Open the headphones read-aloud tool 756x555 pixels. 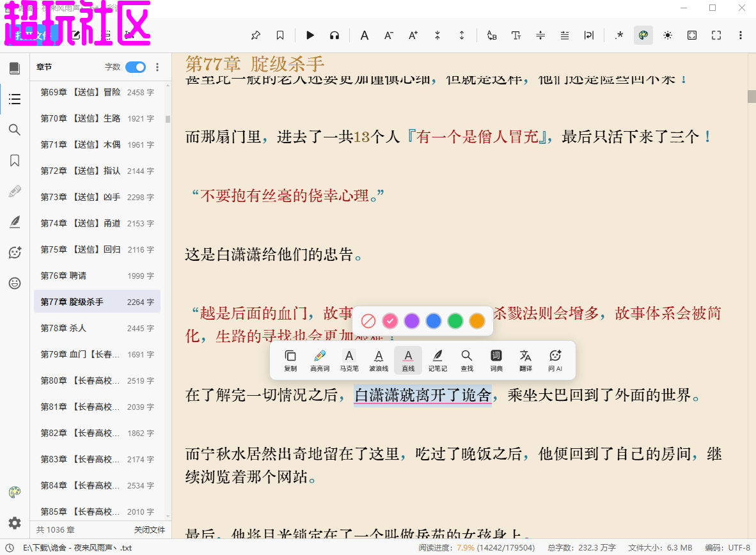335,35
